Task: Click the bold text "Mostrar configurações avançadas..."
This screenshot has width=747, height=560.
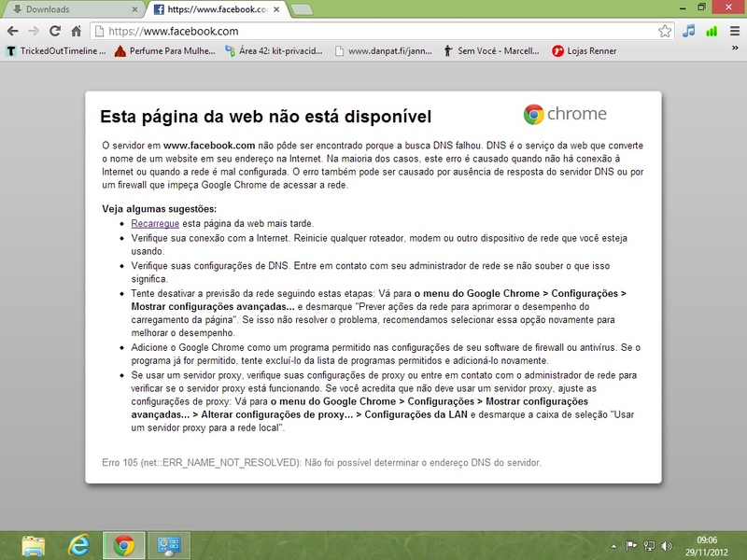Action: point(213,306)
